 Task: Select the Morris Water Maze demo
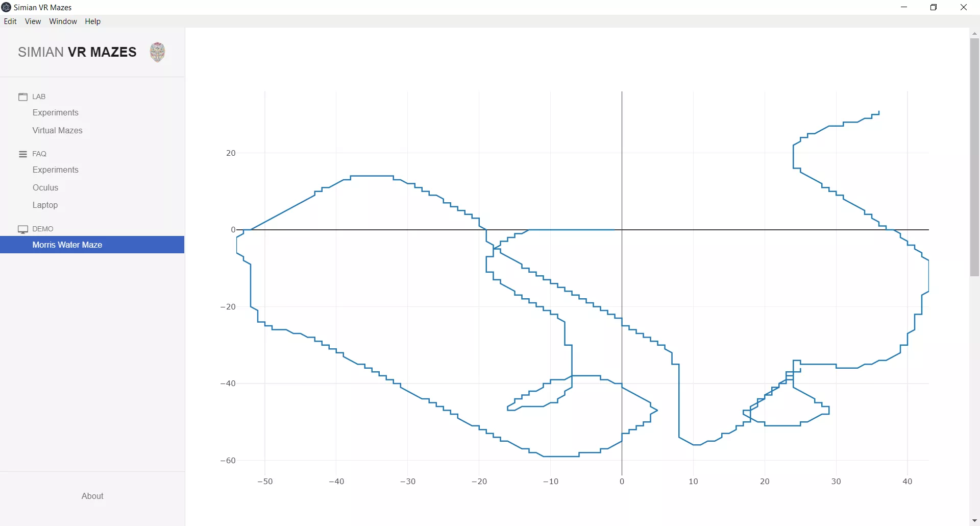pyautogui.click(x=92, y=245)
